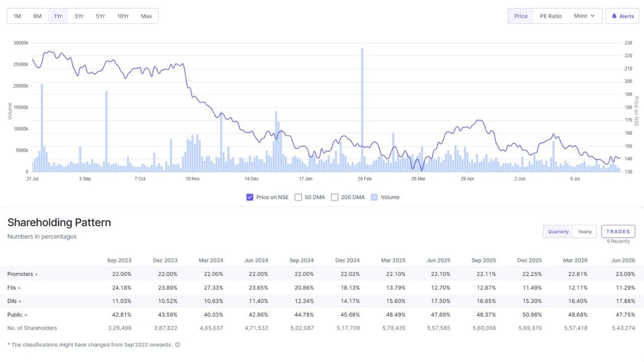Open the TRADES button
644x362 pixels.
(618, 231)
